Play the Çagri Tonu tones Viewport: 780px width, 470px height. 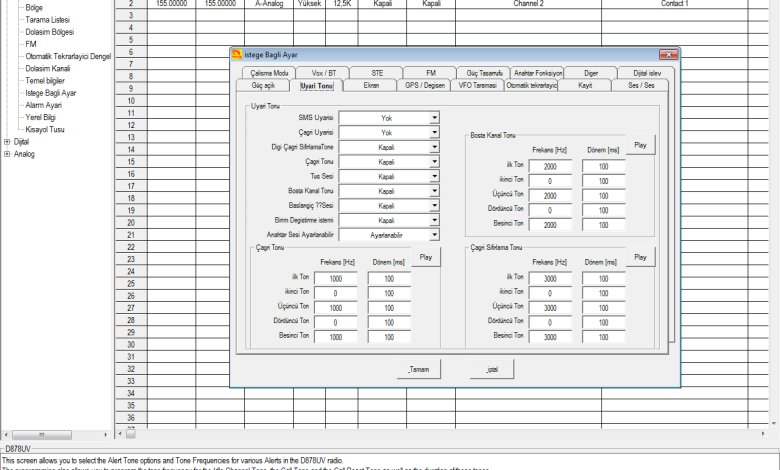426,257
